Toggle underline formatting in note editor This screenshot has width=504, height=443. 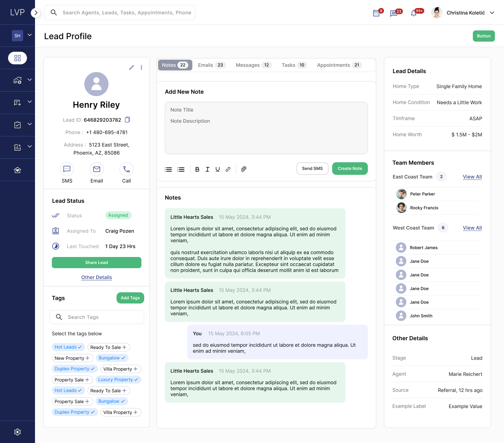[218, 169]
